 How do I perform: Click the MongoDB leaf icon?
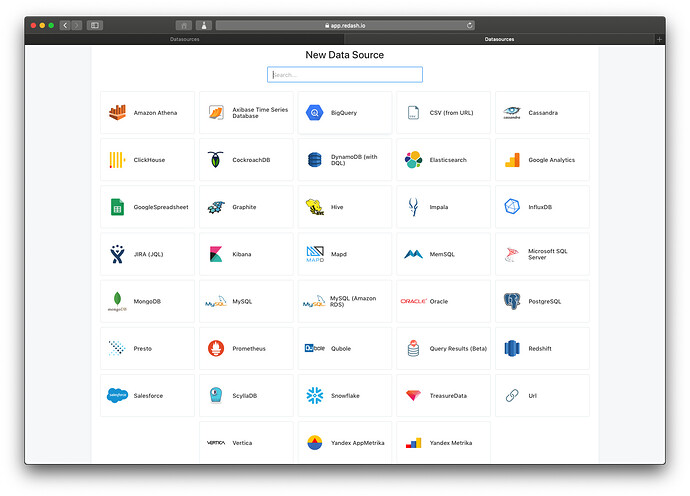pos(117,301)
